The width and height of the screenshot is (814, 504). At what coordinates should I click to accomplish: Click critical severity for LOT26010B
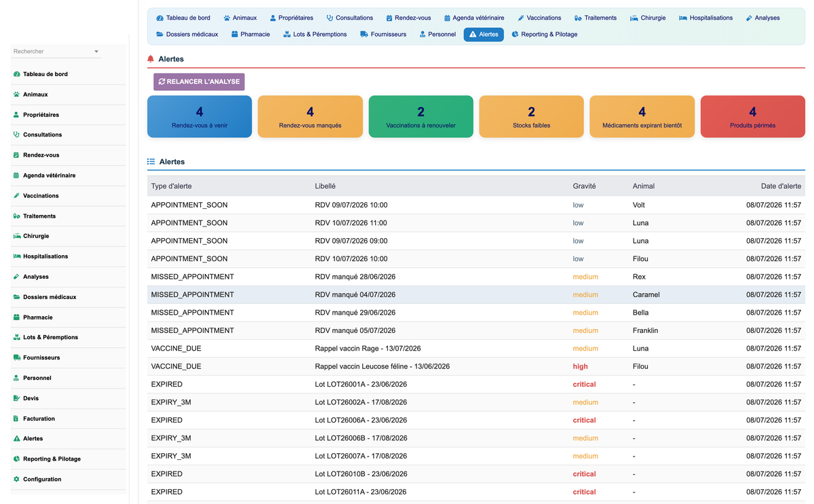[x=584, y=473]
